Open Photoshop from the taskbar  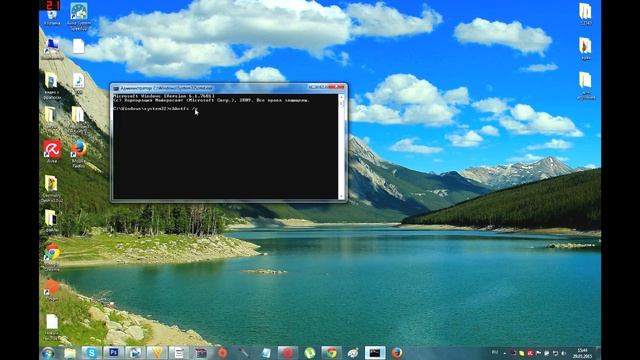[113, 353]
